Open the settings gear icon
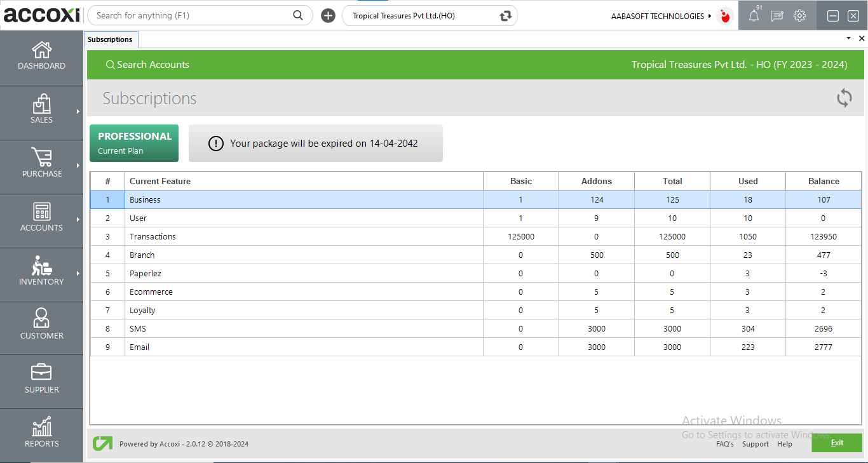 click(x=800, y=16)
